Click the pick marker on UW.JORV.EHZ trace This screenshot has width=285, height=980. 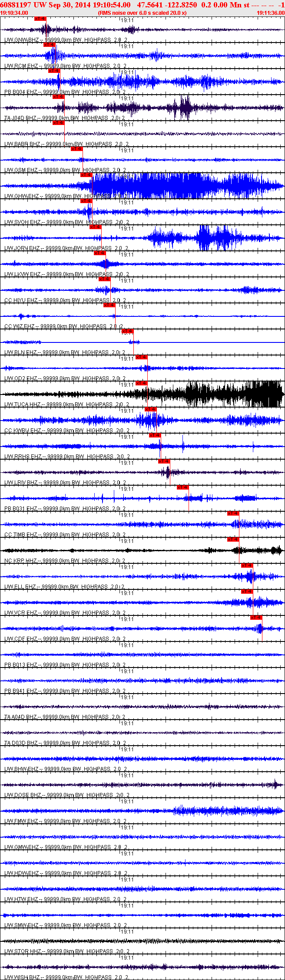[x=95, y=227]
